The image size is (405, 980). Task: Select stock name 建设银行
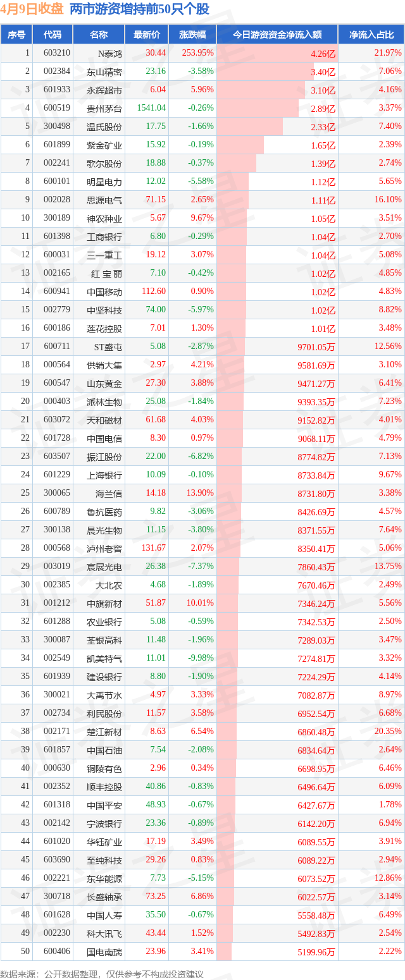coord(104,677)
